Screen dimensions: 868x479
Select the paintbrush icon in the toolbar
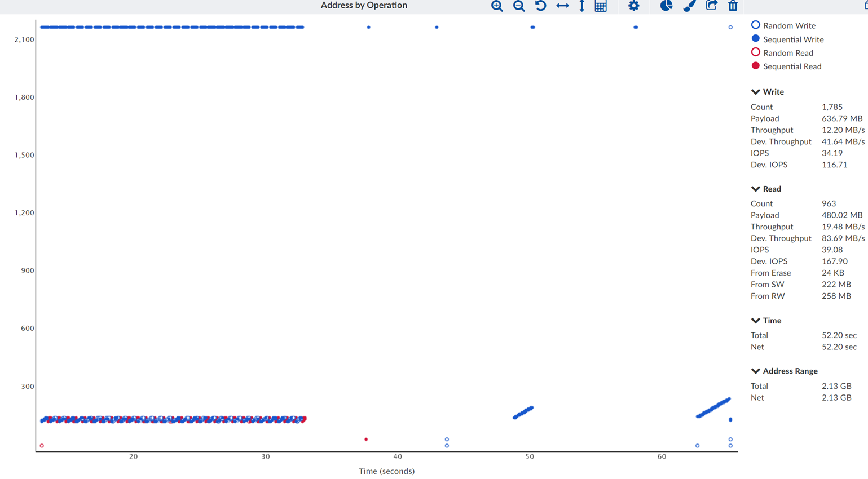[x=689, y=6]
